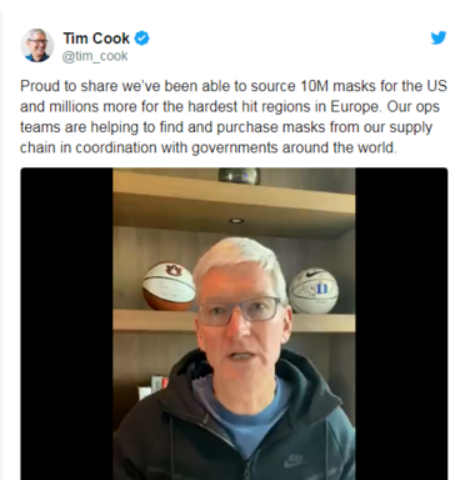Open Tim Cook's profile avatar

click(x=37, y=45)
